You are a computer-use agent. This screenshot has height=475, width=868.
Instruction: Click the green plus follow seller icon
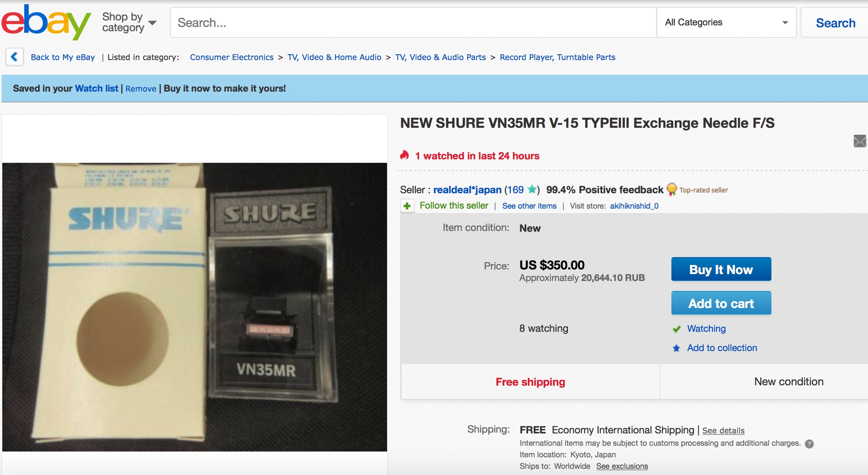[407, 206]
